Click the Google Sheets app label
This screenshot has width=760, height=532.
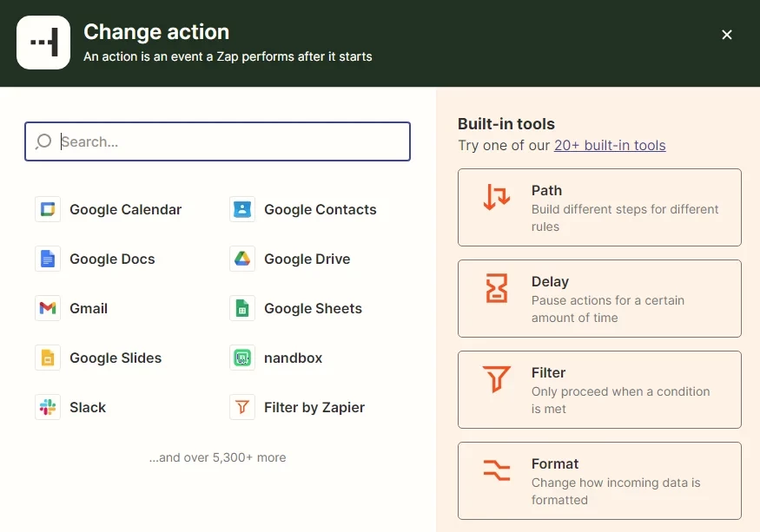[x=313, y=308]
